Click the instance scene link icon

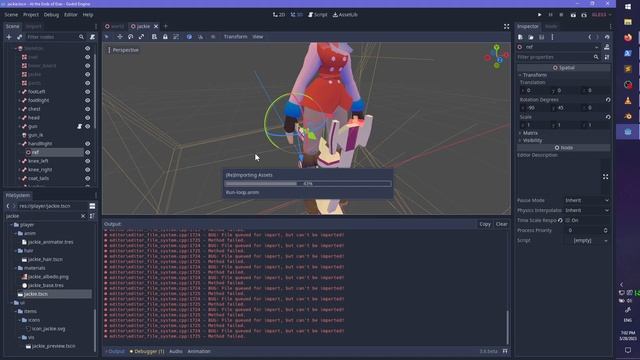(19, 37)
